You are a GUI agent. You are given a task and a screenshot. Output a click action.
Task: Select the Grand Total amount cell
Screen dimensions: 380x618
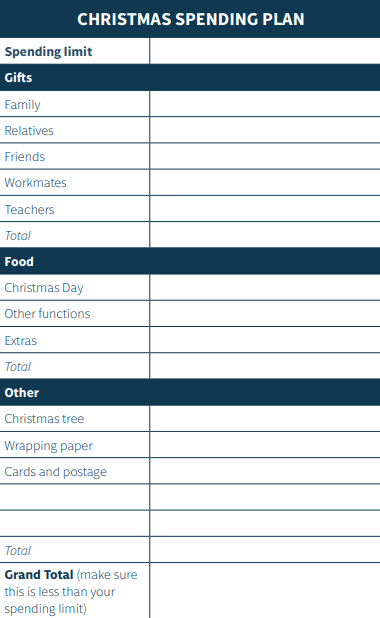265,590
